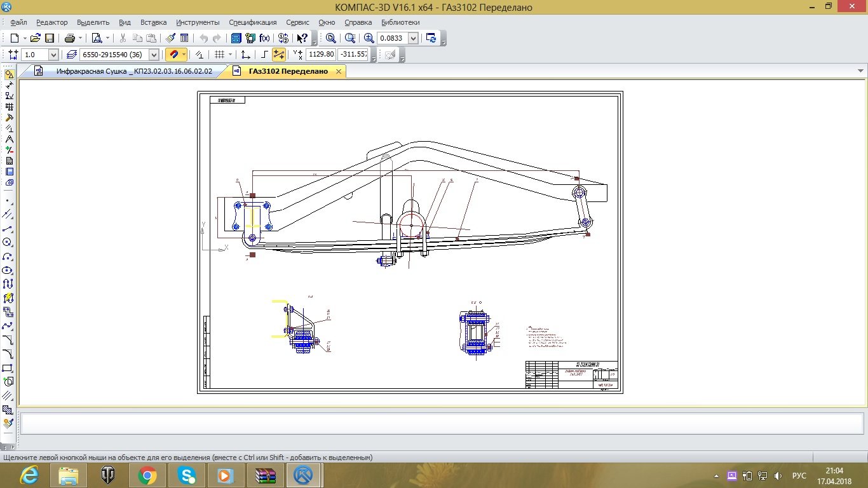Create a new document

click(15, 38)
